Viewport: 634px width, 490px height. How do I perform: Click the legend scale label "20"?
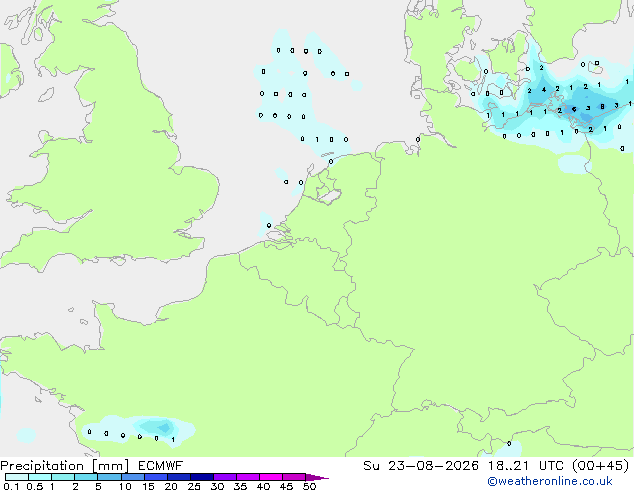[171, 486]
